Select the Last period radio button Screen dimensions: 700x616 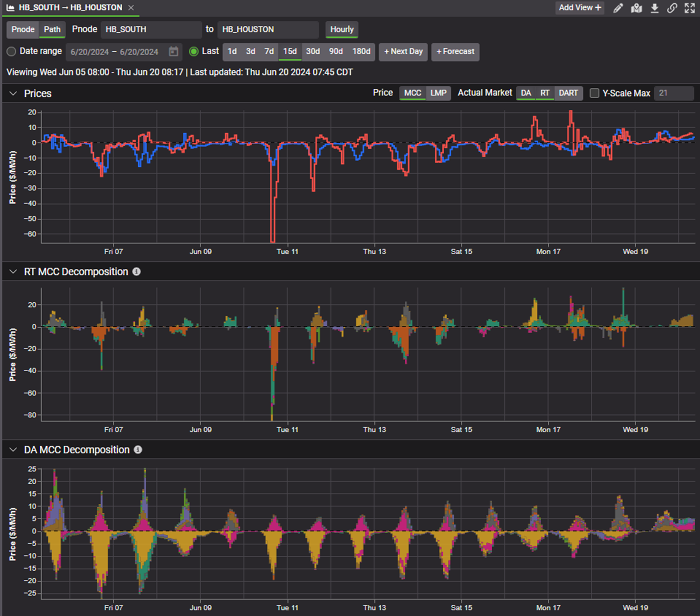coord(194,52)
